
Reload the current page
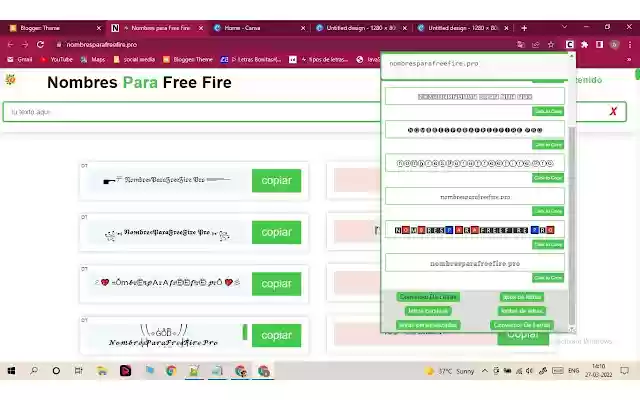[x=40, y=44]
